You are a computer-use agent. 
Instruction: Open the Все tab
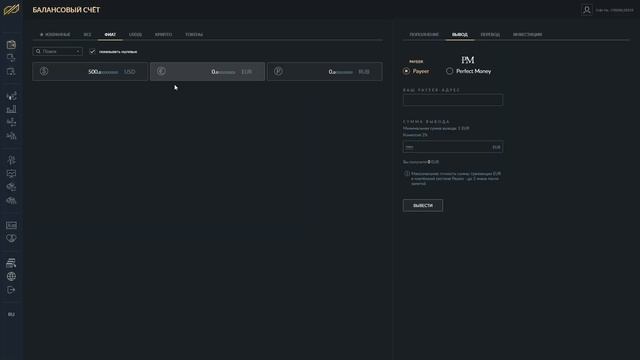tap(87, 35)
